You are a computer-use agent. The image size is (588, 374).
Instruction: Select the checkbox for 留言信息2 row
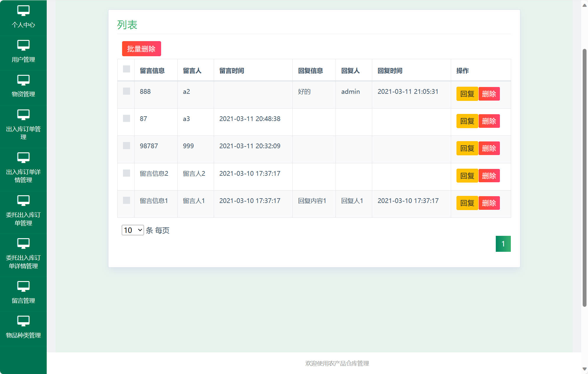[126, 173]
